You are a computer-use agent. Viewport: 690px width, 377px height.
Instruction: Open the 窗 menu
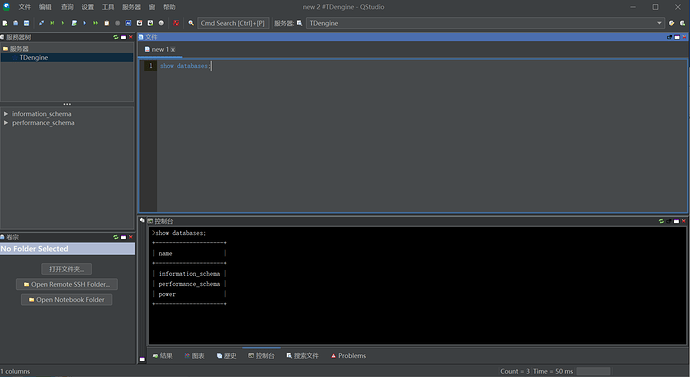click(152, 7)
